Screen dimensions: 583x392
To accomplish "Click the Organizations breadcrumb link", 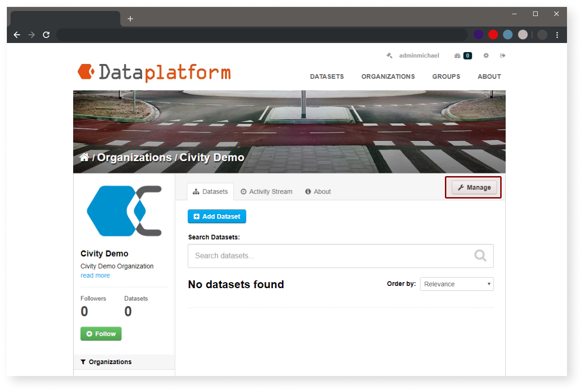I will 134,157.
